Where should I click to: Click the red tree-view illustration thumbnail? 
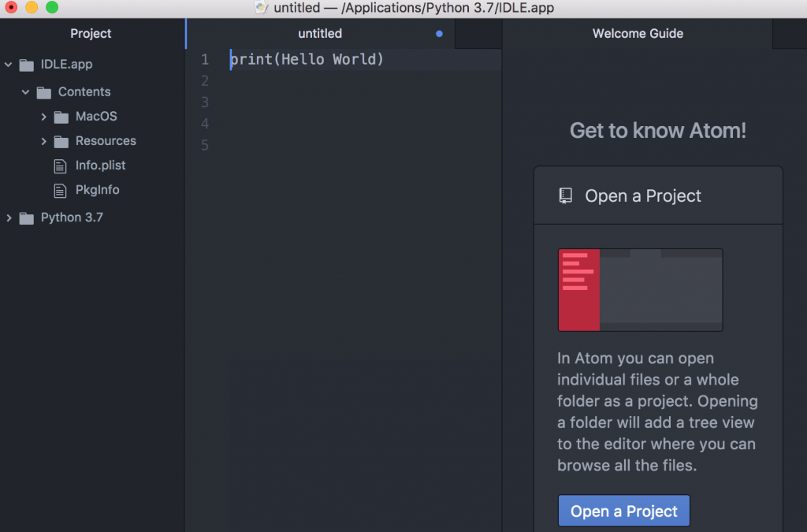click(x=640, y=290)
